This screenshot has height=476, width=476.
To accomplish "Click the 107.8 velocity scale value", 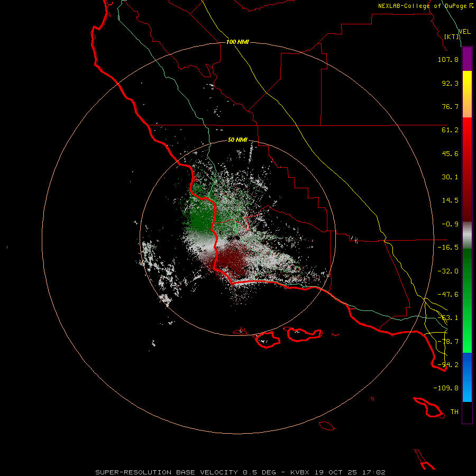I will point(448,59).
